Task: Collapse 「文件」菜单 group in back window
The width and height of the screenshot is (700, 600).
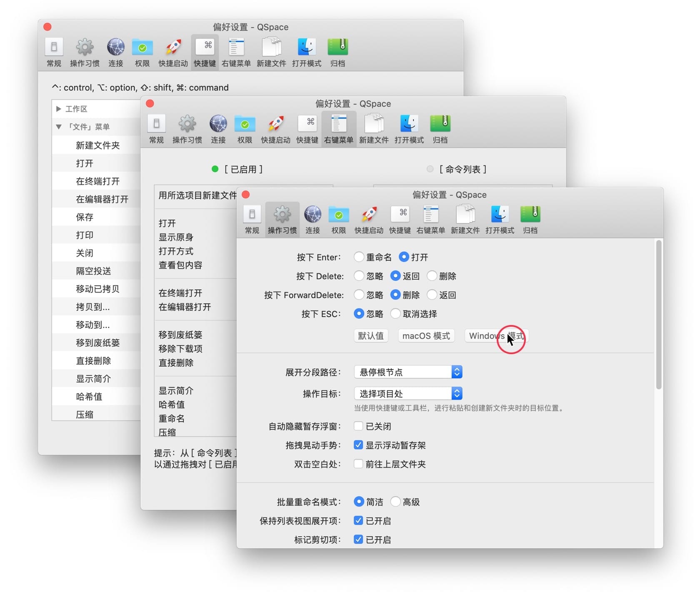Action: [59, 127]
